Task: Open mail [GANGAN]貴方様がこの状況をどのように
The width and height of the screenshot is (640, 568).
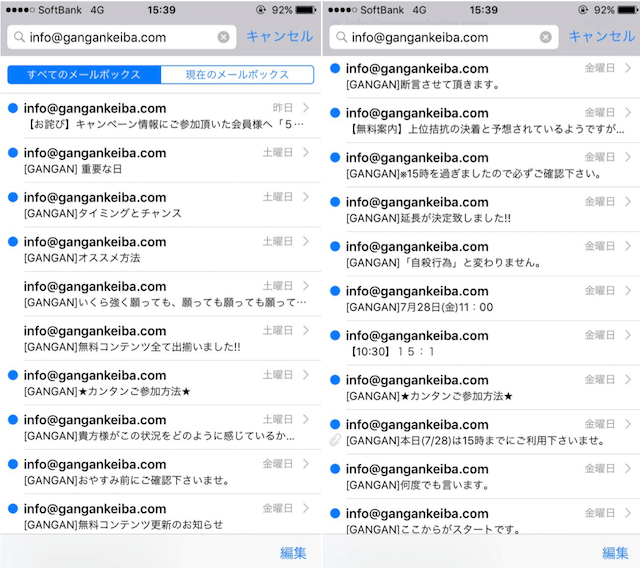Action: [x=161, y=427]
